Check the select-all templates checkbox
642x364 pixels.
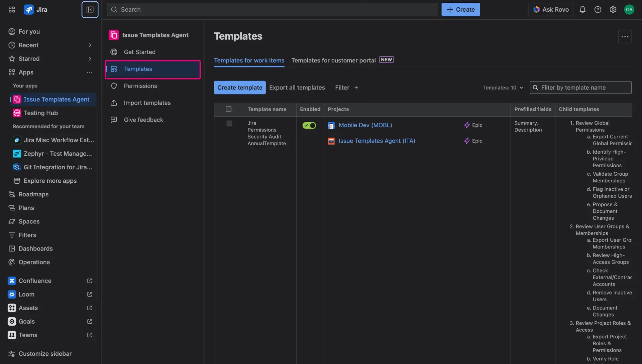pyautogui.click(x=229, y=109)
